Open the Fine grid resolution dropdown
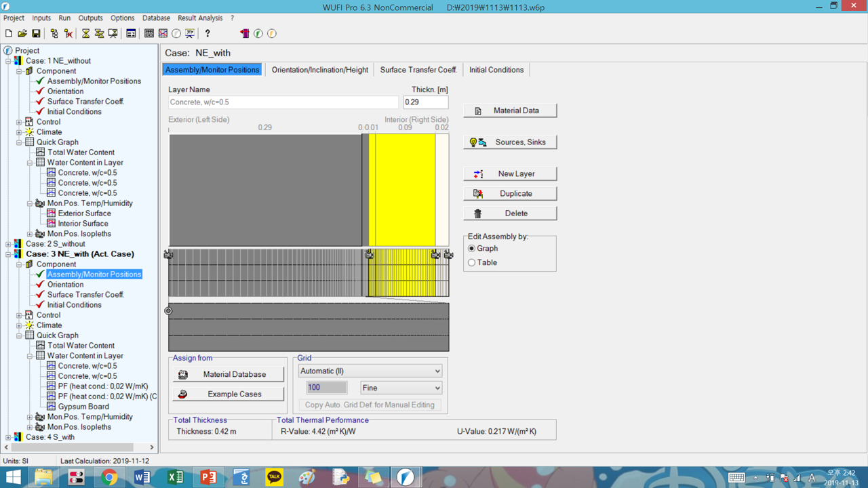 tap(401, 388)
